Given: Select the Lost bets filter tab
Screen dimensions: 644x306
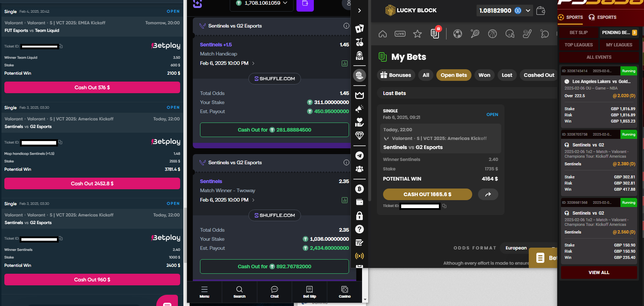Looking at the screenshot, I should (507, 75).
